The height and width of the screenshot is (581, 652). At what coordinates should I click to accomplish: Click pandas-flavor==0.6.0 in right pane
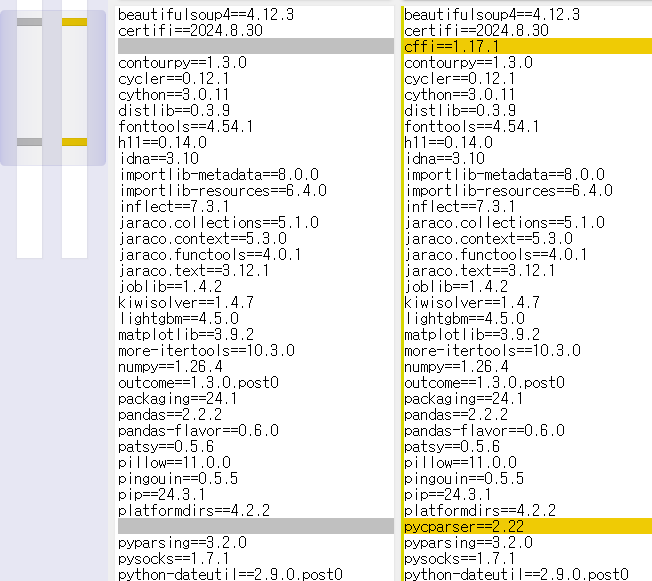(484, 430)
